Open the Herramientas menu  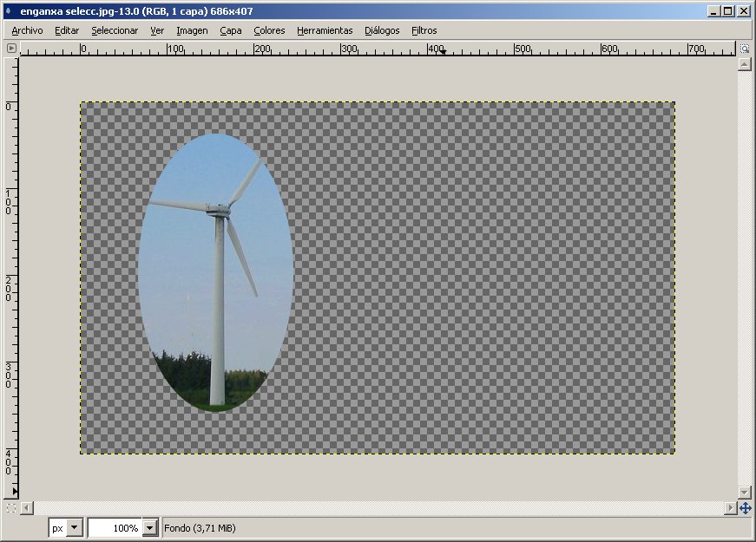click(x=325, y=30)
